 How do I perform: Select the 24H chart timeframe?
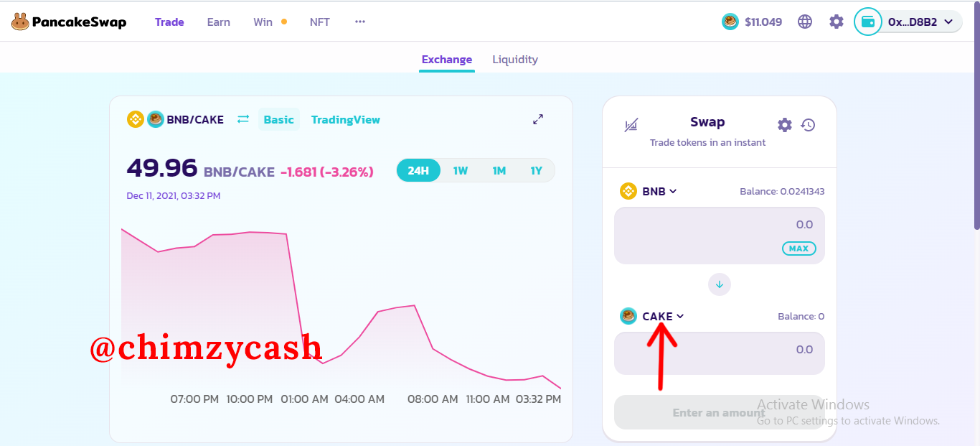click(418, 170)
